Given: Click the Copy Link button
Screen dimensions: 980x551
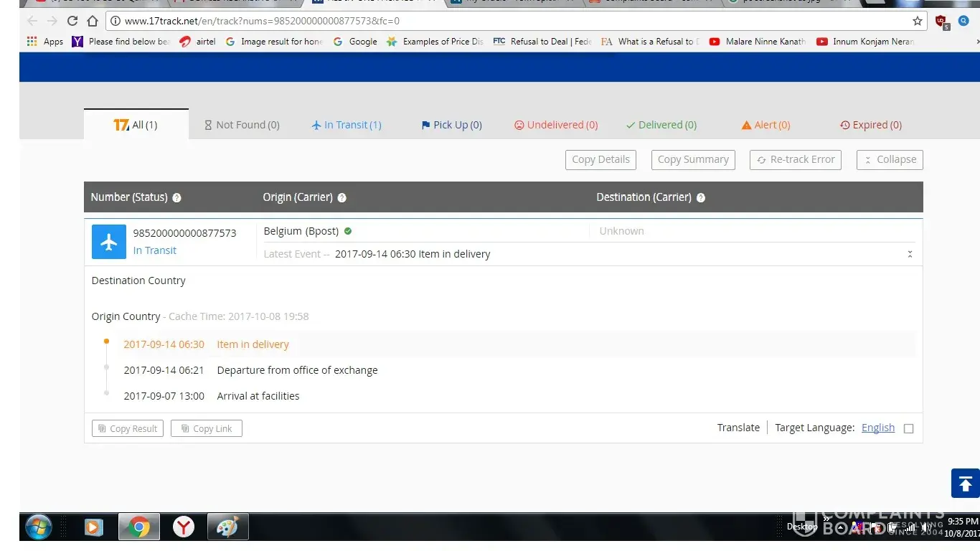Looking at the screenshot, I should click(207, 428).
